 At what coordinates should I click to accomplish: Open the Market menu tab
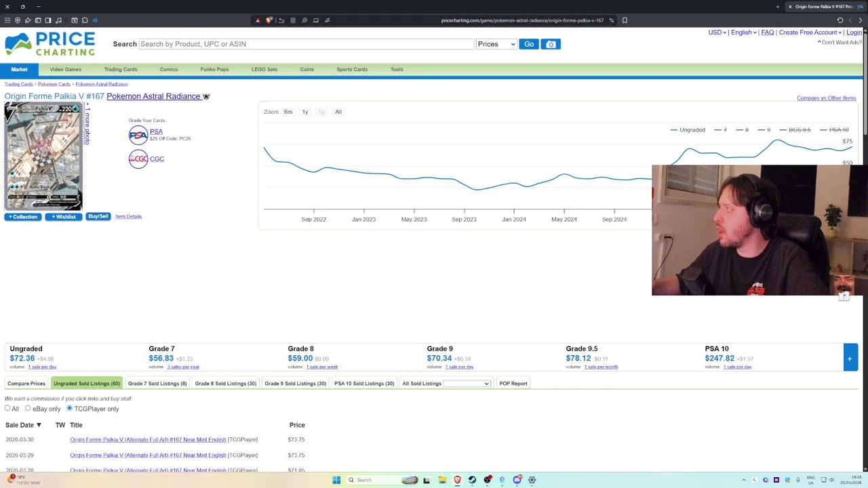coord(19,69)
